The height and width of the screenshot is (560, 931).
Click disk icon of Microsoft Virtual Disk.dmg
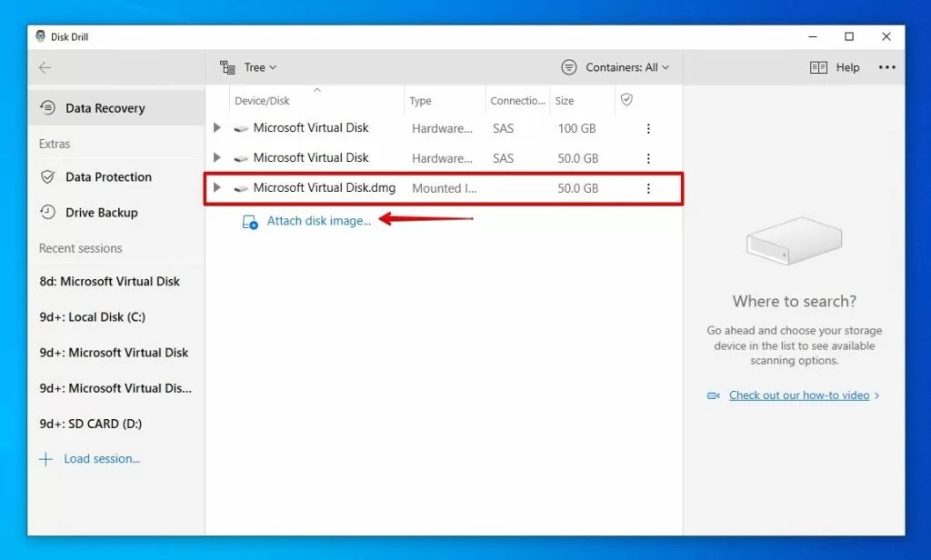(x=240, y=188)
